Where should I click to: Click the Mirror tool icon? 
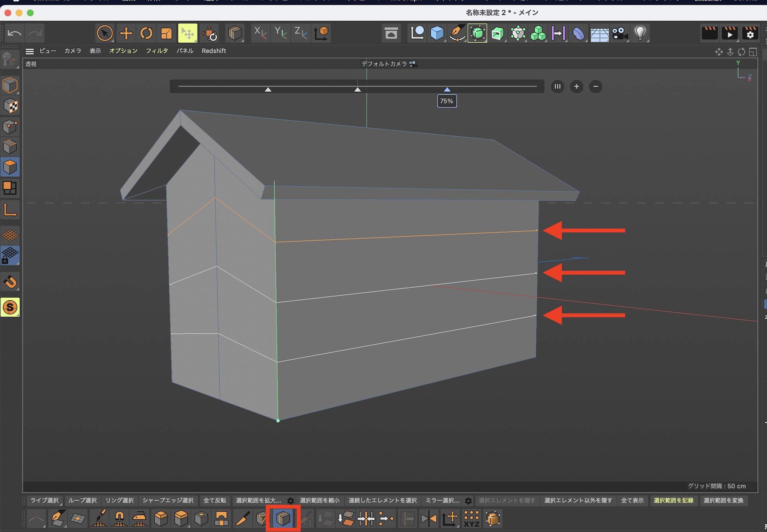click(x=429, y=519)
